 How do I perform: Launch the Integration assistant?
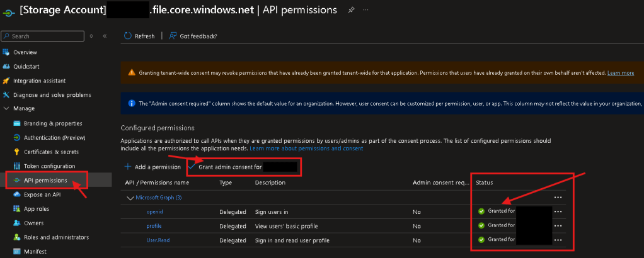39,81
